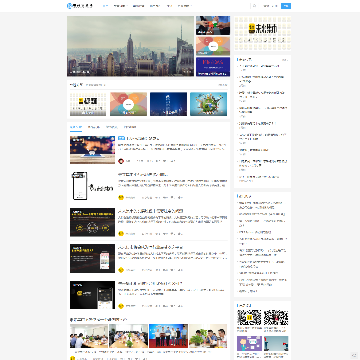Open the search magnifier icon in header
Screen dimensions: 360x360
254,6
